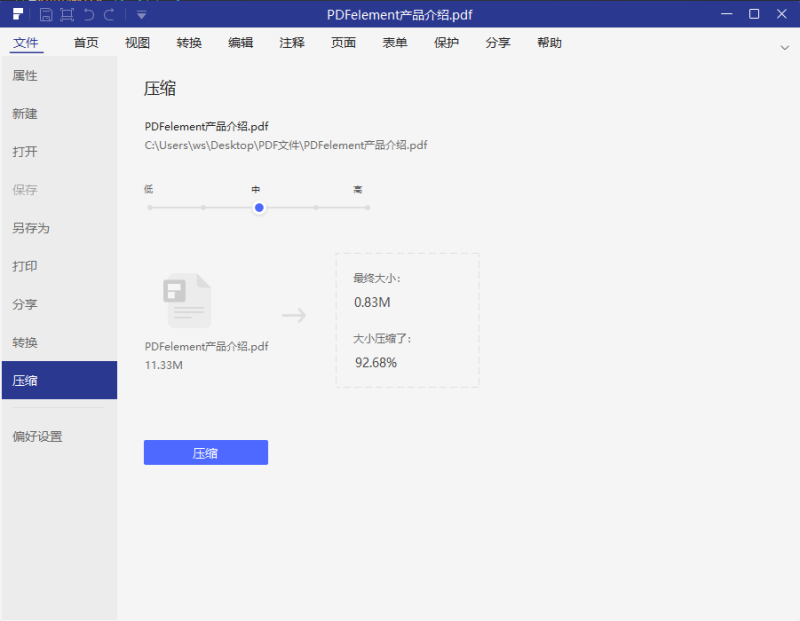This screenshot has width=800, height=621.
Task: Click the print icon in title bar
Action: pos(67,14)
